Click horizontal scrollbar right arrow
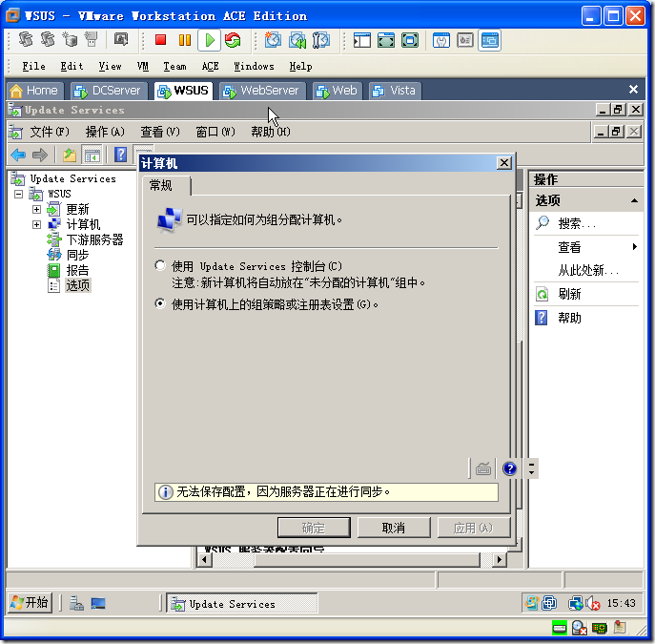The height and width of the screenshot is (644, 655). point(499,560)
